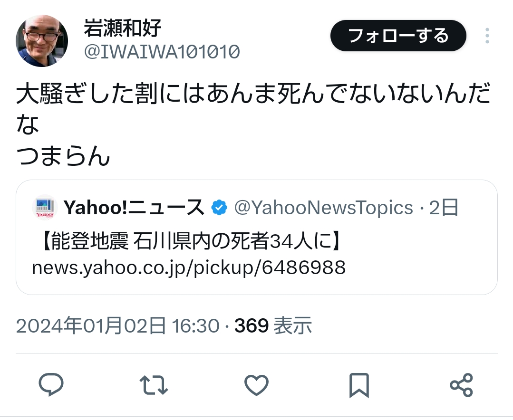Click the @IWAIWA101010 handle

pyautogui.click(x=162, y=52)
